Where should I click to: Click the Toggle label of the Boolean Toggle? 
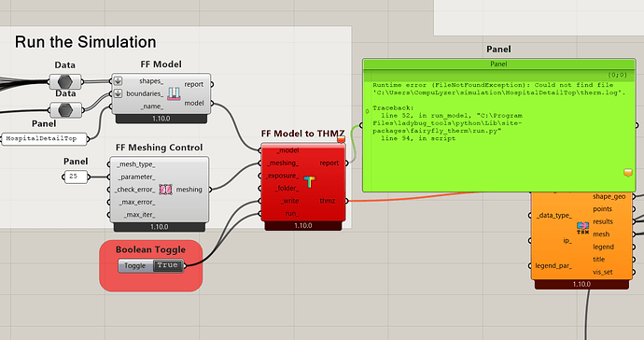(135, 265)
